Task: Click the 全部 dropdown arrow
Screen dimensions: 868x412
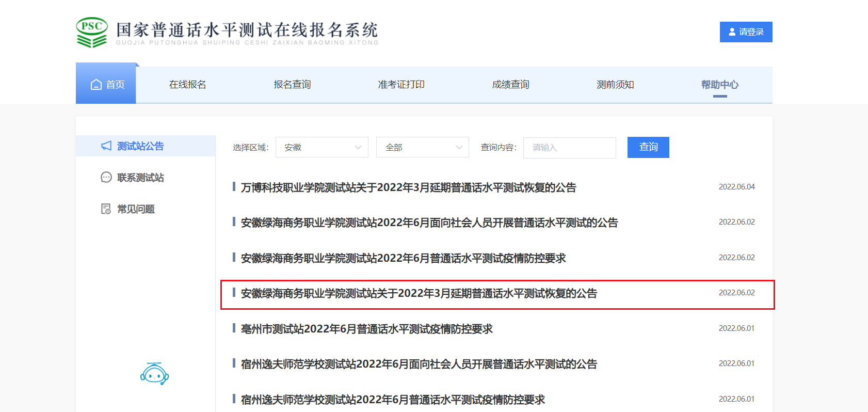Action: (x=459, y=148)
